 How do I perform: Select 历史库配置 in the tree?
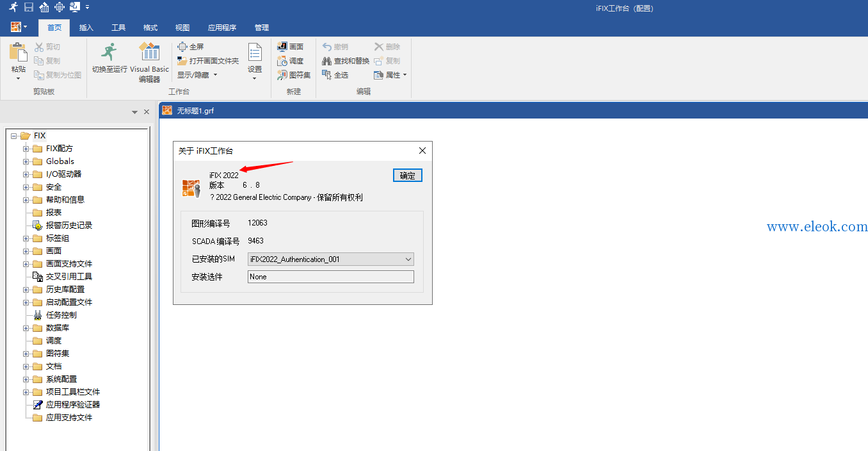pyautogui.click(x=65, y=290)
